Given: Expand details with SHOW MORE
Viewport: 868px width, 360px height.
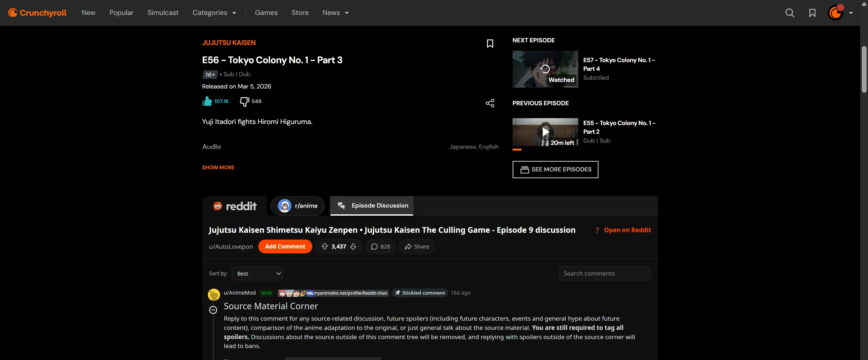Looking at the screenshot, I should [218, 167].
